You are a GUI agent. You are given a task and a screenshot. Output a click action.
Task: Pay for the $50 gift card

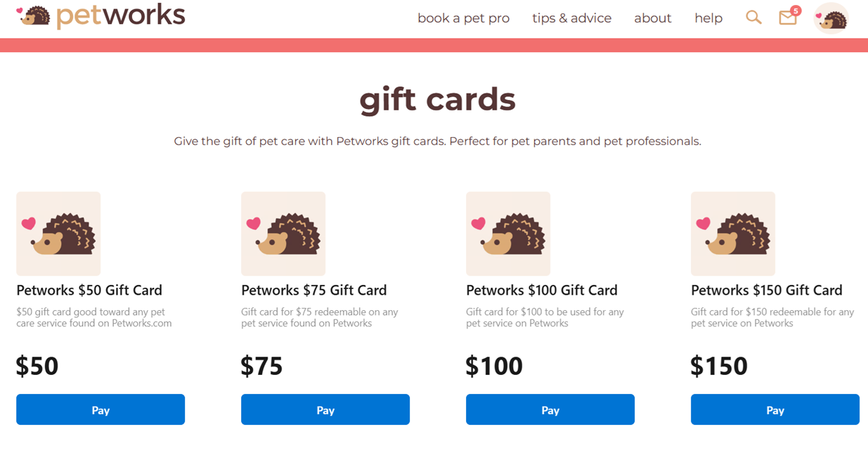pos(100,409)
